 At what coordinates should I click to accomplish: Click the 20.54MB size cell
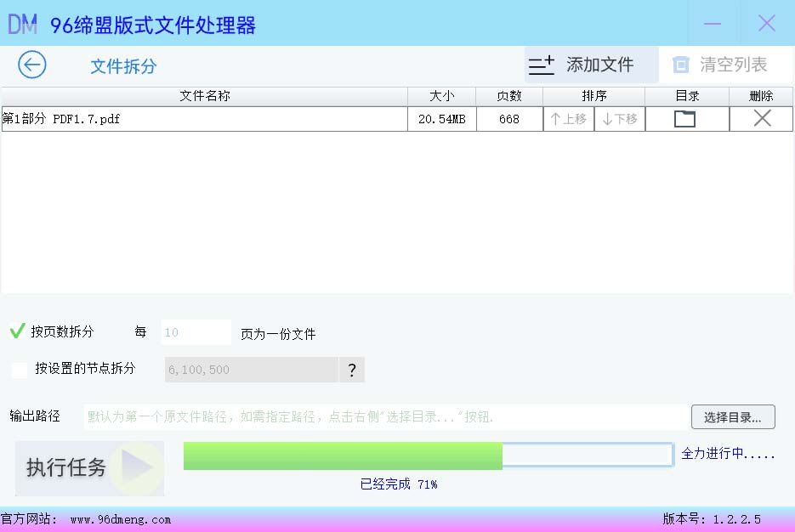coord(441,119)
